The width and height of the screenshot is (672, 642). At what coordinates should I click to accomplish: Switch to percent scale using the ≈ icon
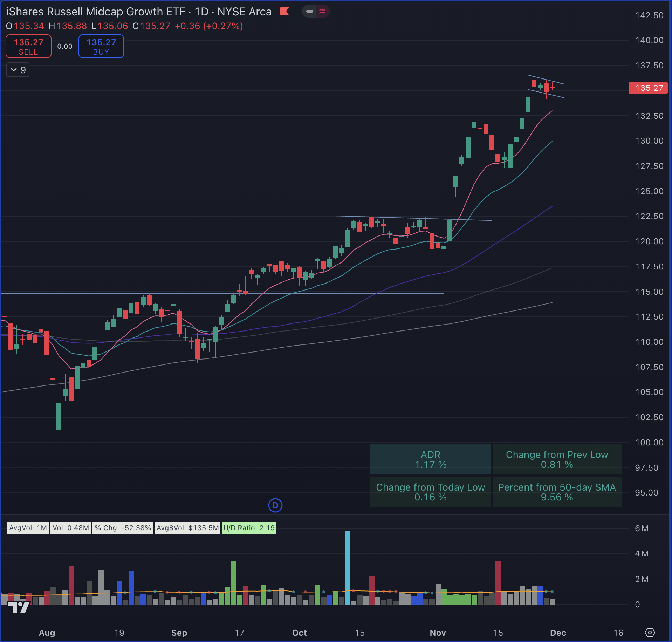click(x=323, y=11)
